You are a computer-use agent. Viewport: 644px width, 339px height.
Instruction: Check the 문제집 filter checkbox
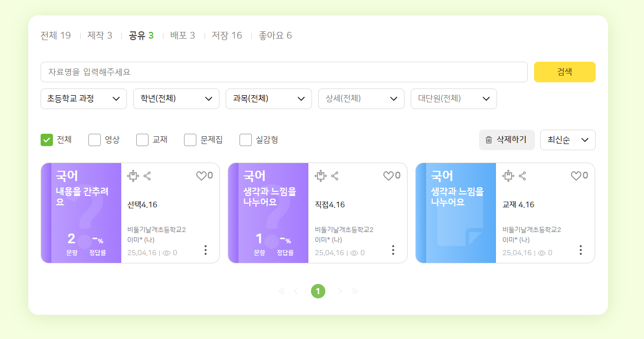(x=190, y=140)
